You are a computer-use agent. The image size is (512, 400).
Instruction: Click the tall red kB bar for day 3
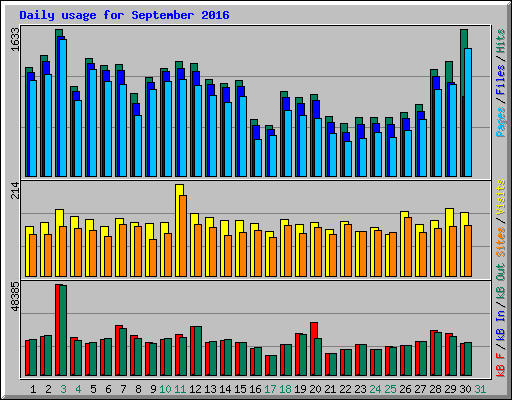coord(58,330)
